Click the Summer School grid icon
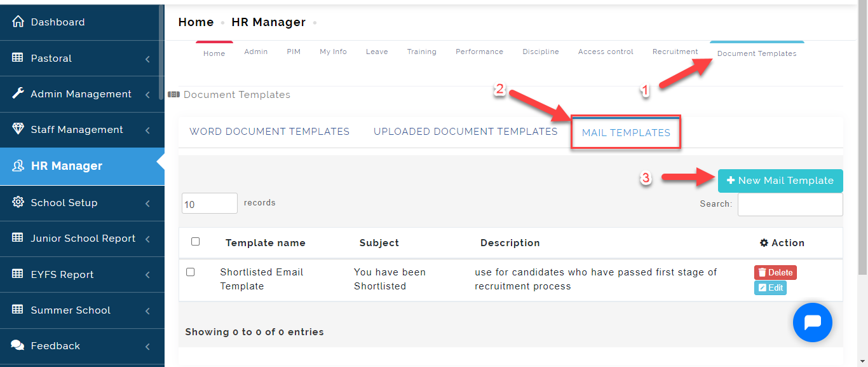 [x=18, y=310]
